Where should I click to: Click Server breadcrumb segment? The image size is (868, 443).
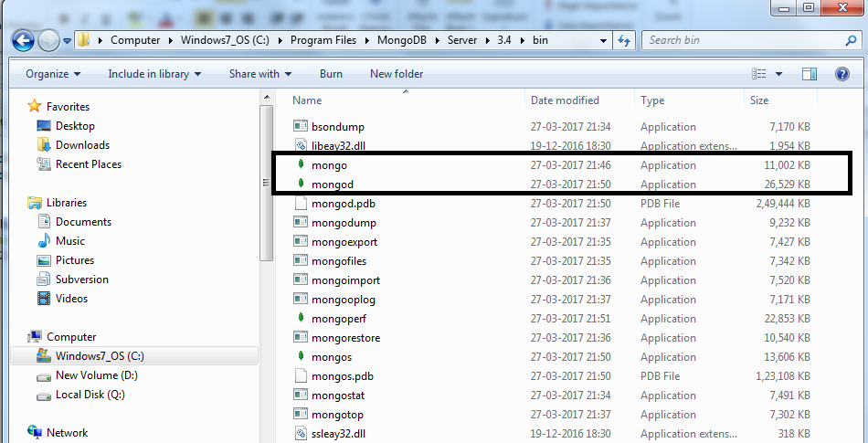pyautogui.click(x=462, y=40)
